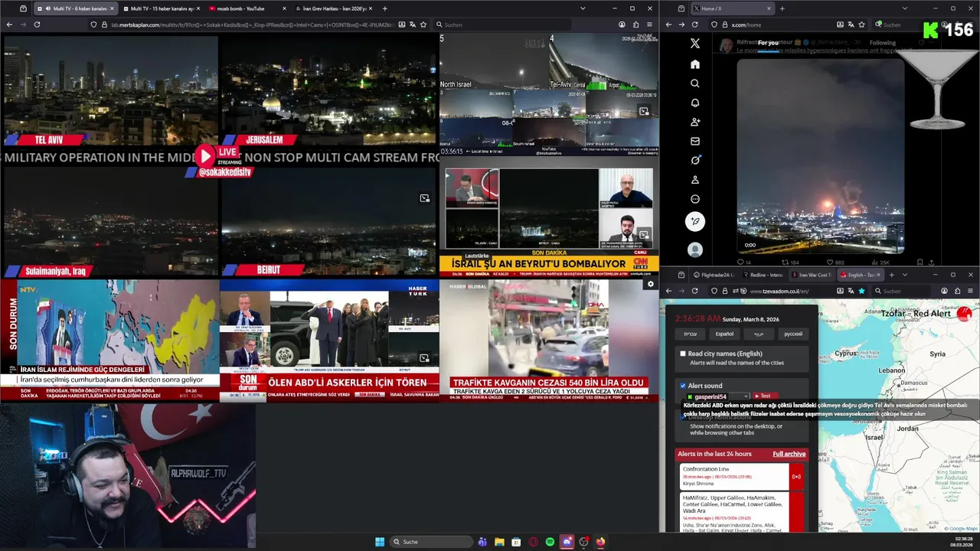Image resolution: width=980 pixels, height=551 pixels.
Task: Bookmark star in x.com address bar
Action: (x=862, y=24)
